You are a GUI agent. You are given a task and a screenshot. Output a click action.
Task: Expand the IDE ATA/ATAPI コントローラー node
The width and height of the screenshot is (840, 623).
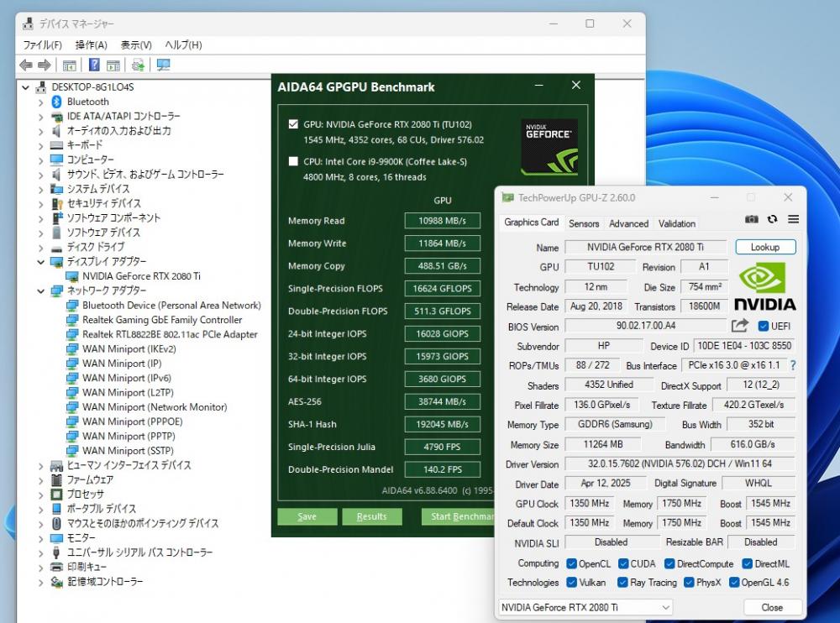pos(40,116)
